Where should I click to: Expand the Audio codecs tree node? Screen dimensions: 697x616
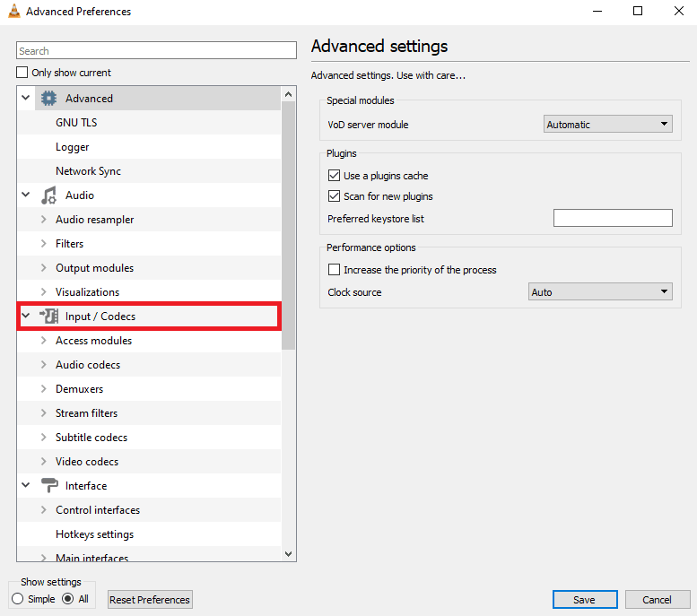pyautogui.click(x=44, y=364)
